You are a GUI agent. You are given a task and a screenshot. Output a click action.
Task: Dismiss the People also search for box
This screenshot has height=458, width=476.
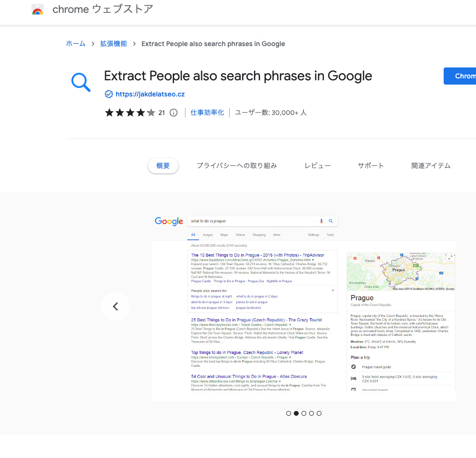pos(333,289)
